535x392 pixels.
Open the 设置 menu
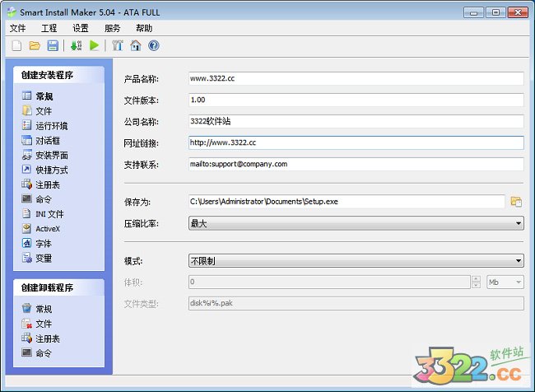tap(81, 28)
